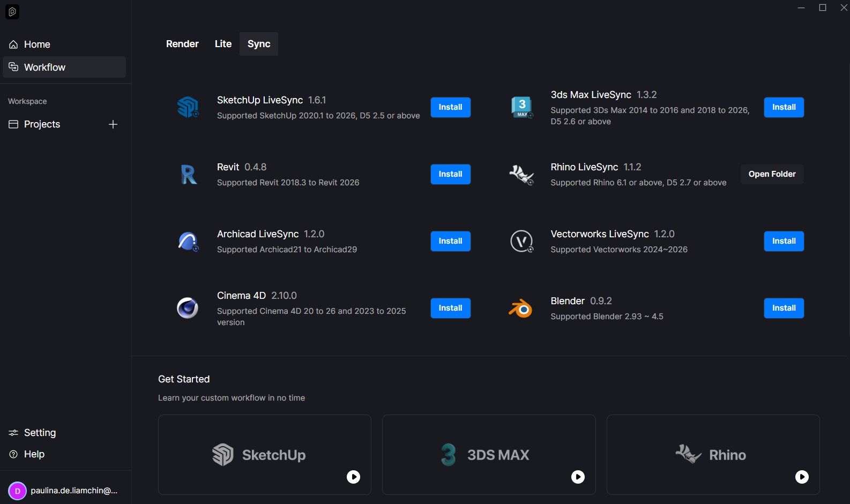Play the 3DS MAX tutorial video
The height and width of the screenshot is (504, 850).
(x=578, y=477)
